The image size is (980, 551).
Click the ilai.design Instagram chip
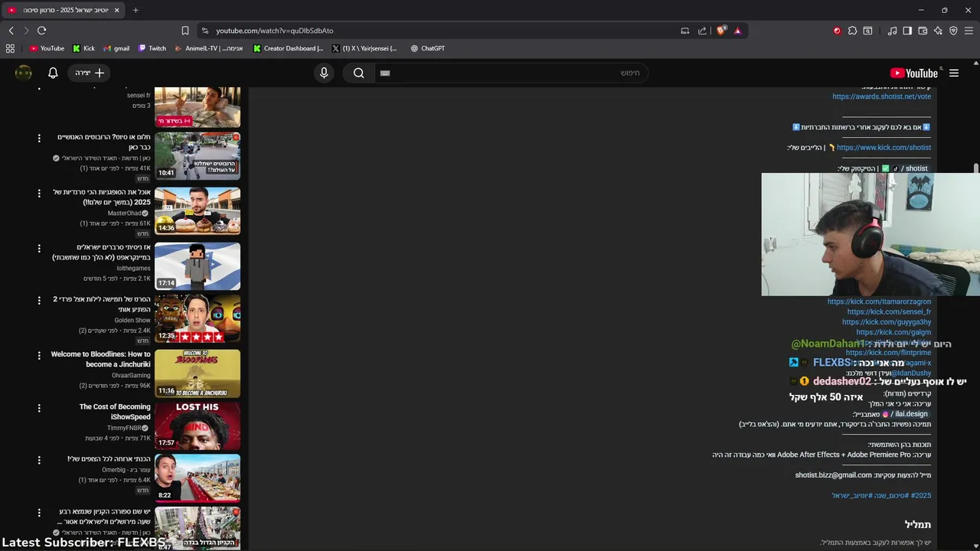click(906, 414)
